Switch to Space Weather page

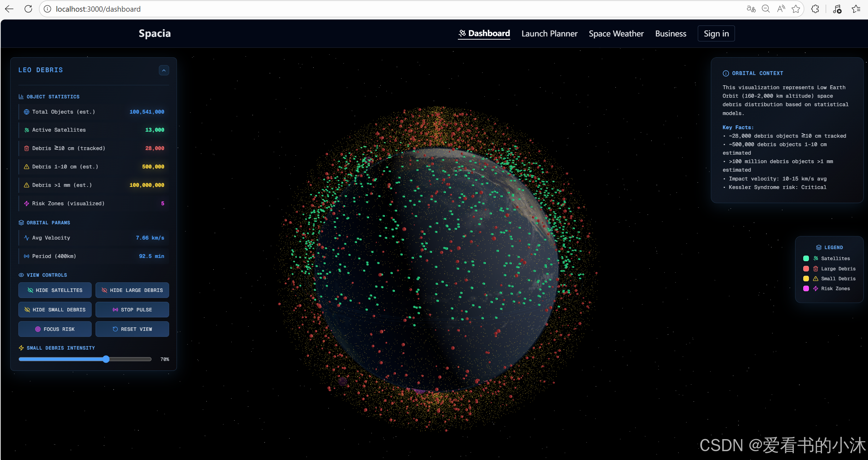click(x=616, y=34)
